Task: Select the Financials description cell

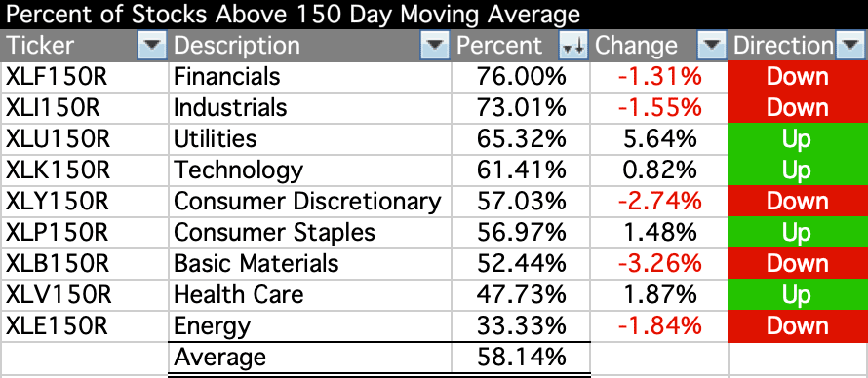Action: coord(310,77)
